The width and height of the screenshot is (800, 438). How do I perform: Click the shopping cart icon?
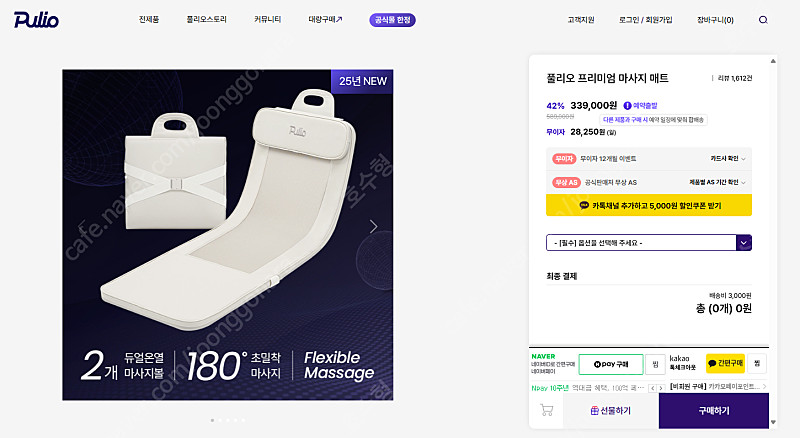547,410
